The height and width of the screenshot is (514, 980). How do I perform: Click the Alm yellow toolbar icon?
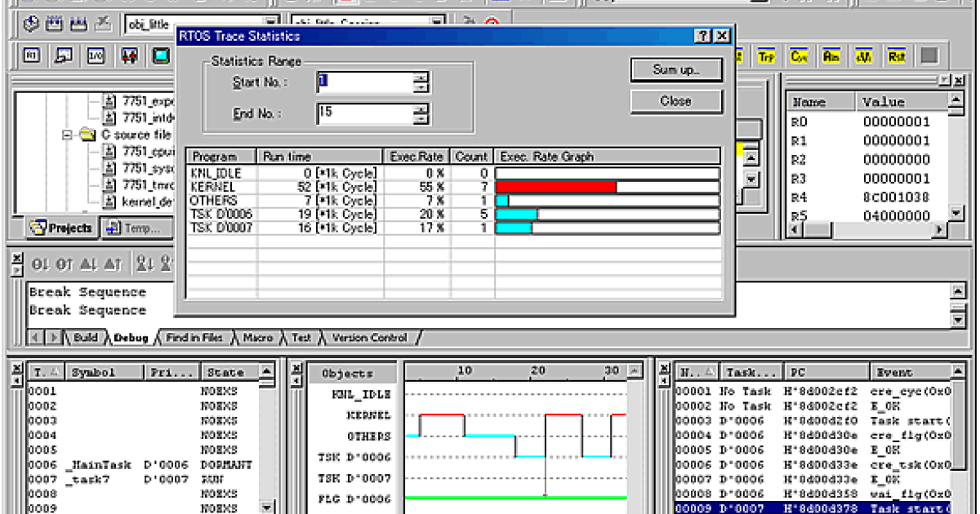click(831, 55)
